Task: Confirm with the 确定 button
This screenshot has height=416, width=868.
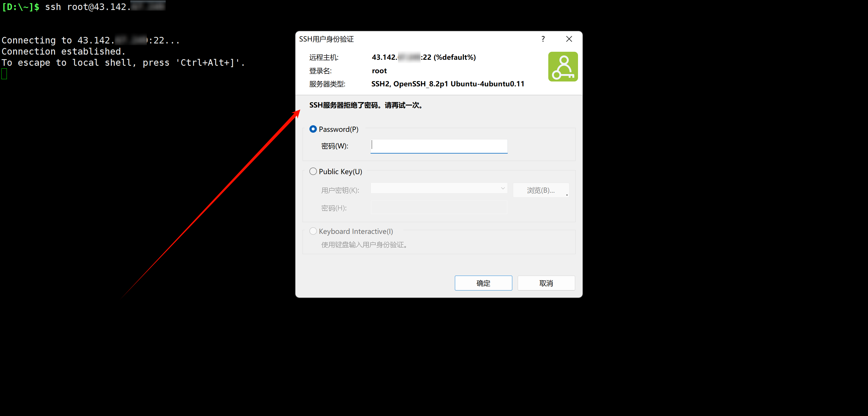Action: tap(483, 283)
